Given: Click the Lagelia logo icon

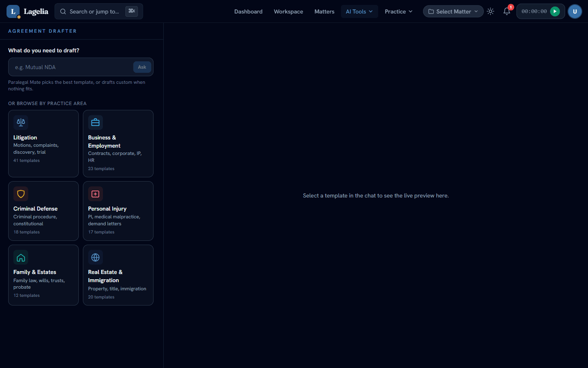Looking at the screenshot, I should coord(13,11).
